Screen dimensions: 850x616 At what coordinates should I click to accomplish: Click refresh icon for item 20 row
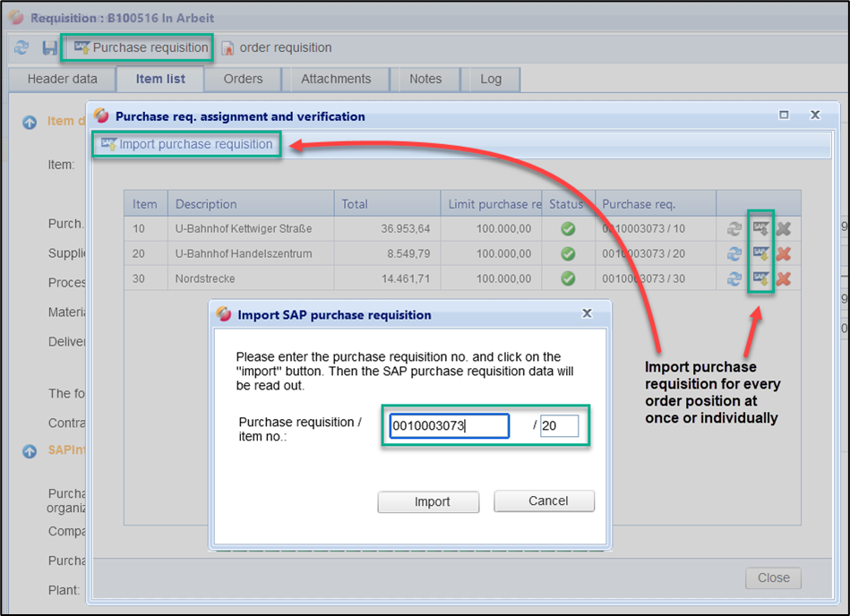pos(734,254)
